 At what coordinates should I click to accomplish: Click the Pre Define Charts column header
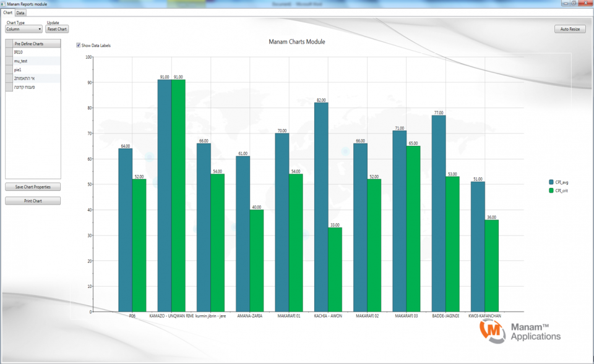point(37,43)
